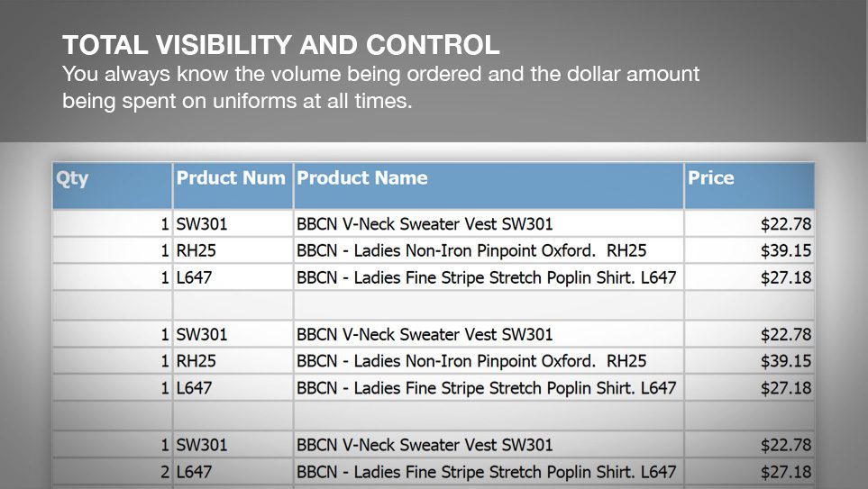
Task: Select the first $27.18 price cell
Action: [749, 277]
